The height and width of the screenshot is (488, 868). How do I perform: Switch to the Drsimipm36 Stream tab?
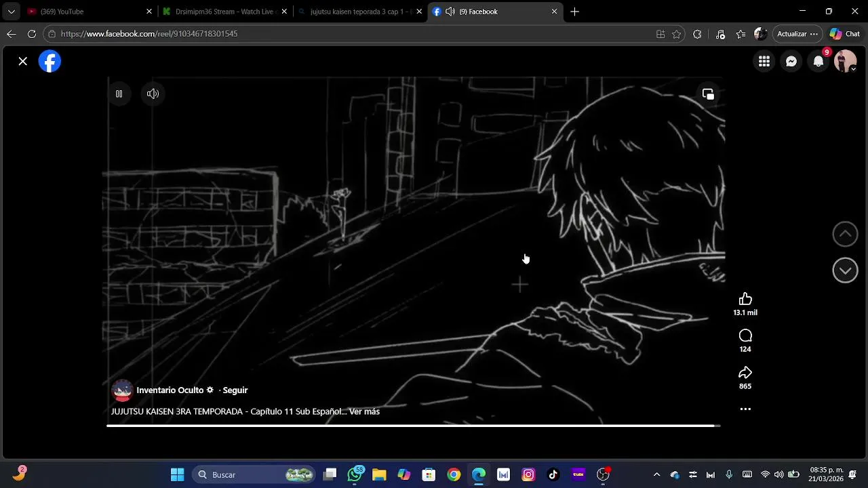coord(224,12)
